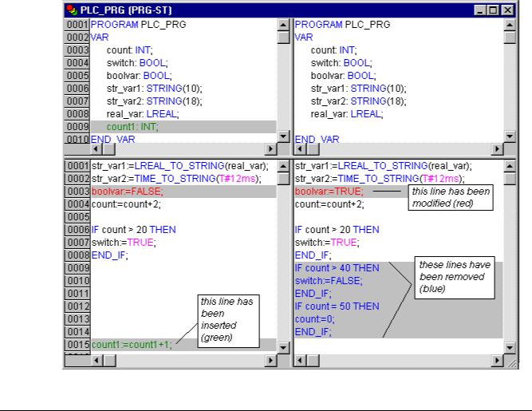Image resolution: width=532 pixels, height=411 pixels.
Task: Click removed line 'switch:=FALSE;'
Action: point(329,281)
